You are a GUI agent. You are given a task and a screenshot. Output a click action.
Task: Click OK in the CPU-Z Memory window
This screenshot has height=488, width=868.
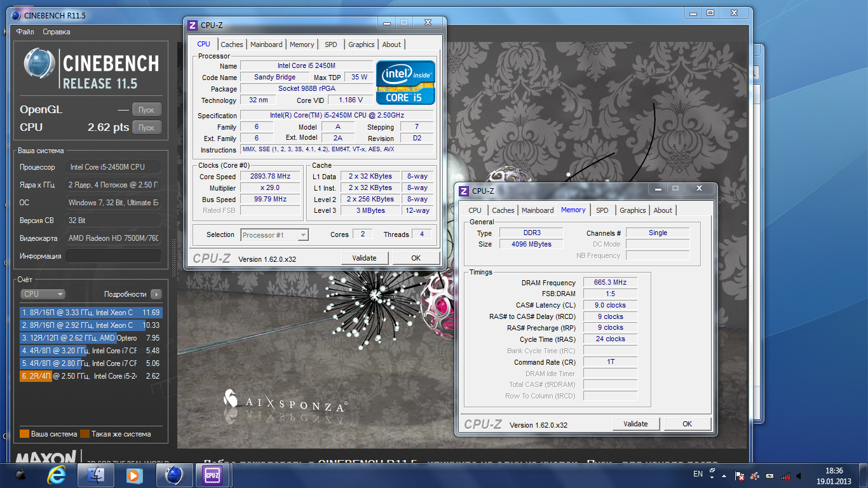click(x=687, y=424)
